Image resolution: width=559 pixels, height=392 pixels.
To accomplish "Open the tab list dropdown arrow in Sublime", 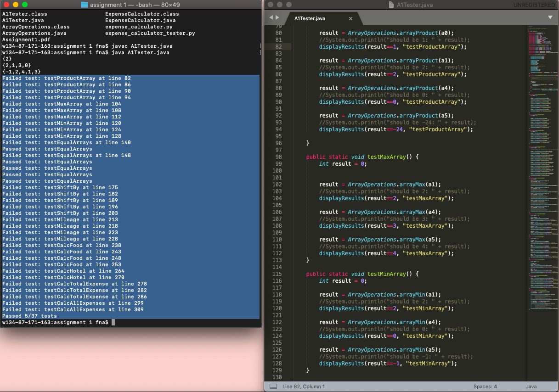I will point(550,17).
